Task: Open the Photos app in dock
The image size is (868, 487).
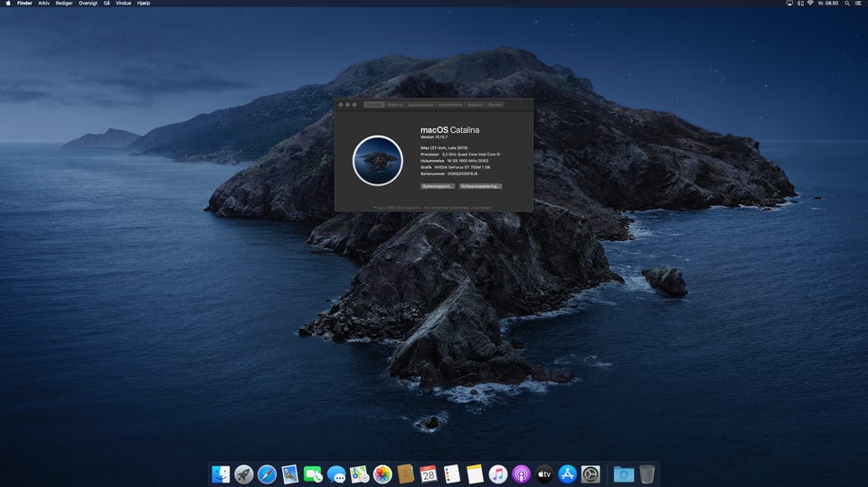Action: [382, 474]
